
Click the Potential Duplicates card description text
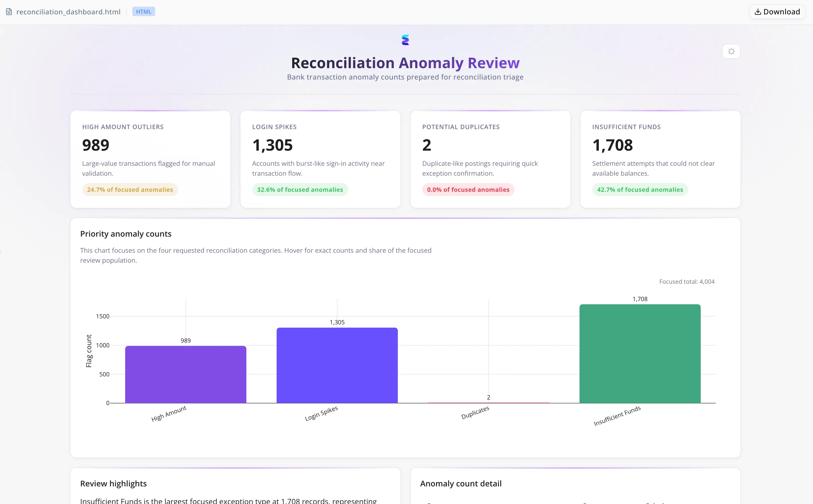(480, 168)
